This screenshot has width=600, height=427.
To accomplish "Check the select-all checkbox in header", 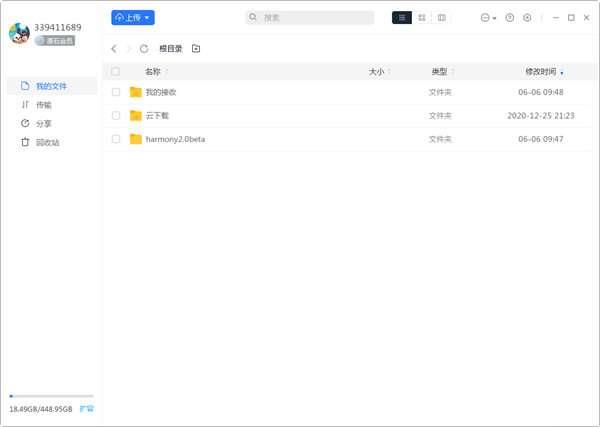I will click(x=116, y=72).
